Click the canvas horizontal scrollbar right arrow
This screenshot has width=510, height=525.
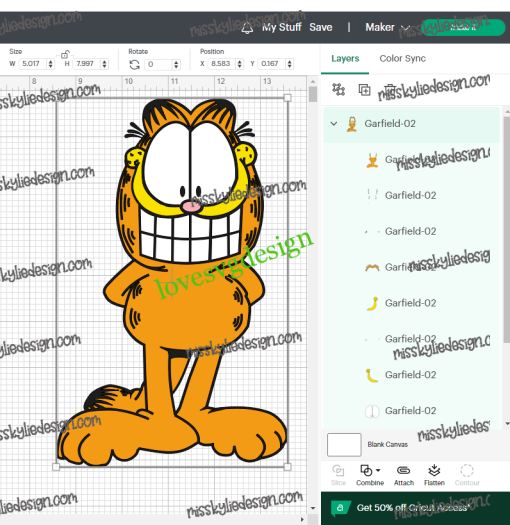click(302, 519)
